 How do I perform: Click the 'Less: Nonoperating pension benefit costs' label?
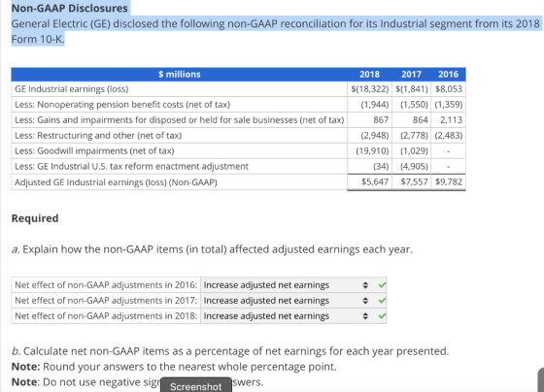(122, 105)
